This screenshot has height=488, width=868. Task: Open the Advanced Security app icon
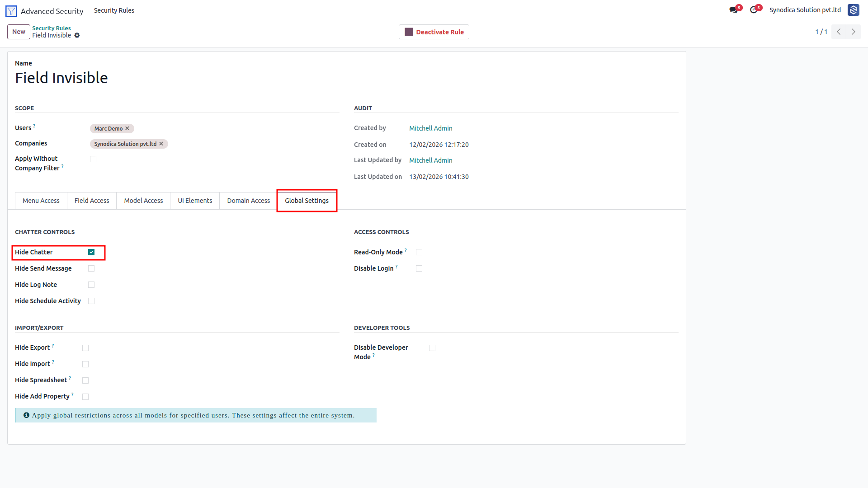[x=11, y=11]
